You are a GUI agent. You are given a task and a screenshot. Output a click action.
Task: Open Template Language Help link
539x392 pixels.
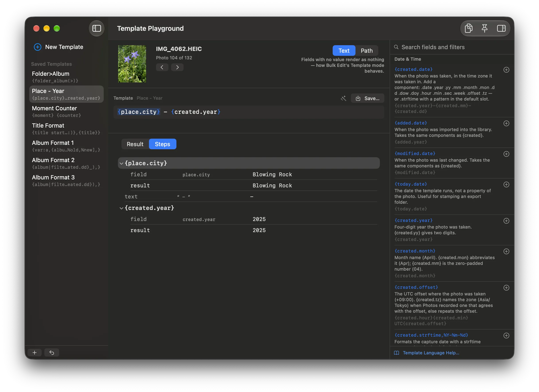[x=431, y=353]
